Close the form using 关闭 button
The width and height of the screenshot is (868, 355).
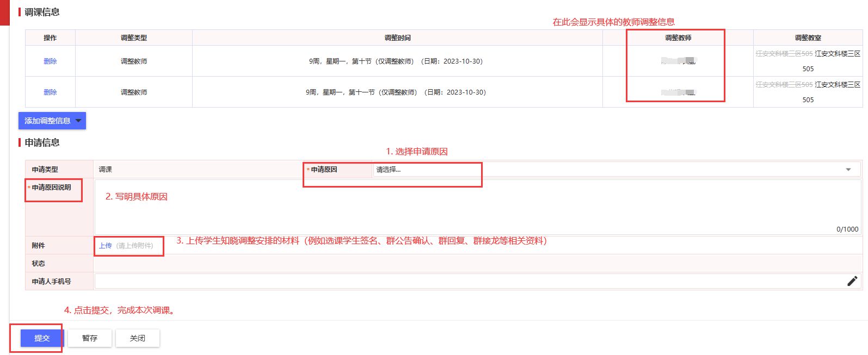138,338
